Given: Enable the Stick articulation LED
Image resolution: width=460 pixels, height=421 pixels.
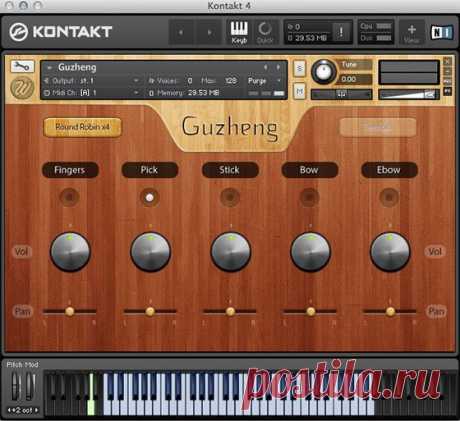Looking at the screenshot, I should pyautogui.click(x=230, y=197).
